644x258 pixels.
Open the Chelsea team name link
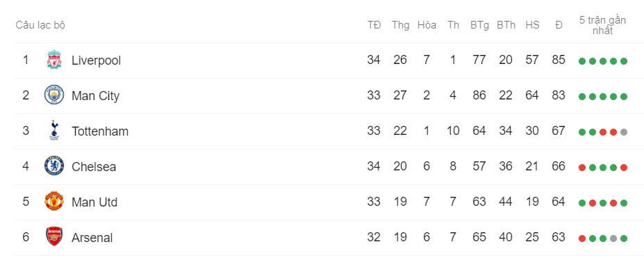point(94,167)
